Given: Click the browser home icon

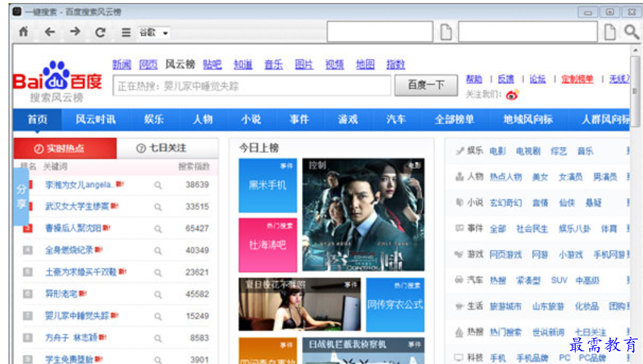Looking at the screenshot, I should click(24, 31).
